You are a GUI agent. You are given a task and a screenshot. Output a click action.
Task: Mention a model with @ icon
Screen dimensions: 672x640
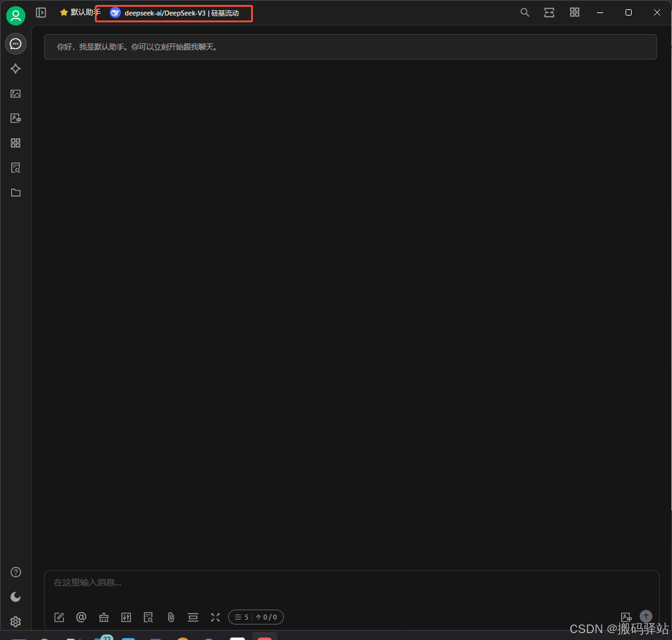click(x=81, y=617)
